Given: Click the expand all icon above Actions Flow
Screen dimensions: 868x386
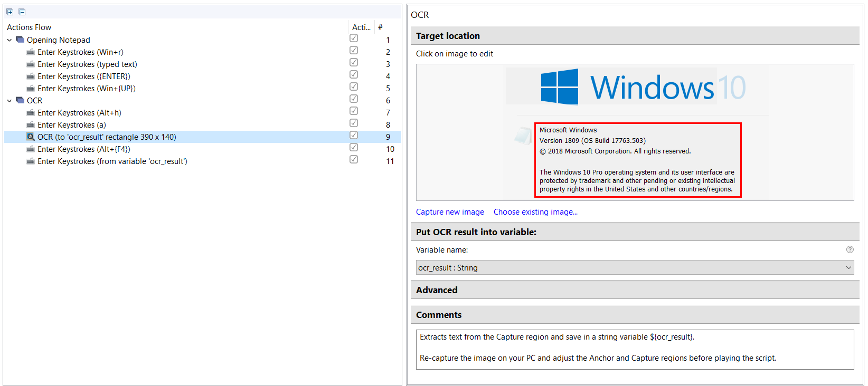Looking at the screenshot, I should pyautogui.click(x=10, y=12).
